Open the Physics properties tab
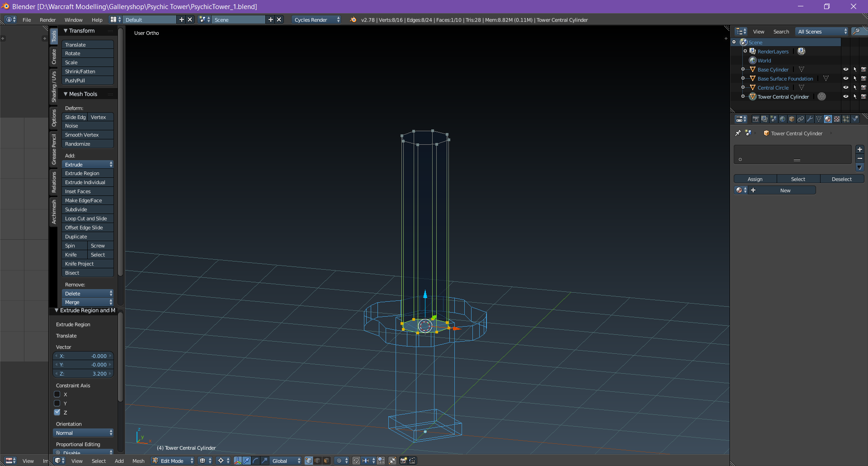The height and width of the screenshot is (466, 868). click(x=855, y=119)
